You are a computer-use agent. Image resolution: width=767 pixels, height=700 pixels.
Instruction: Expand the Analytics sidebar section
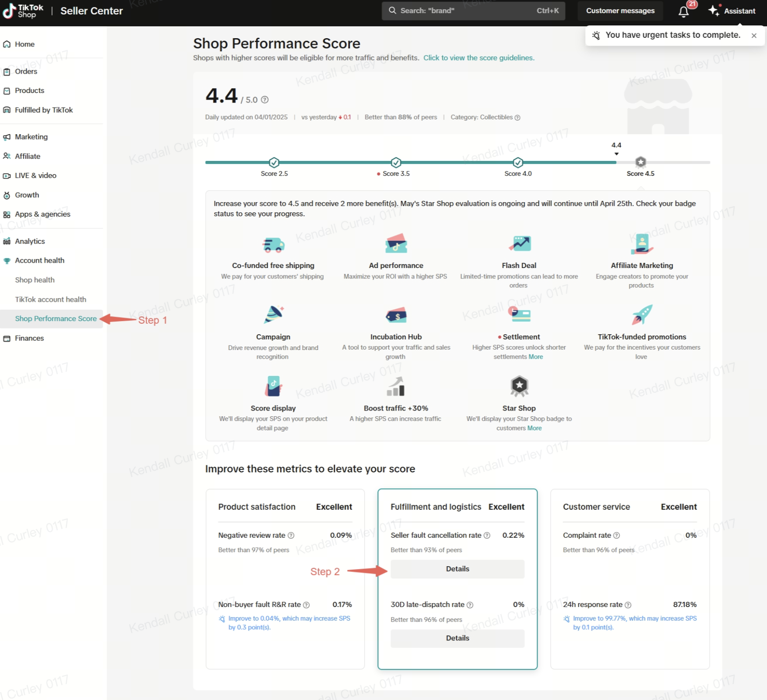30,241
